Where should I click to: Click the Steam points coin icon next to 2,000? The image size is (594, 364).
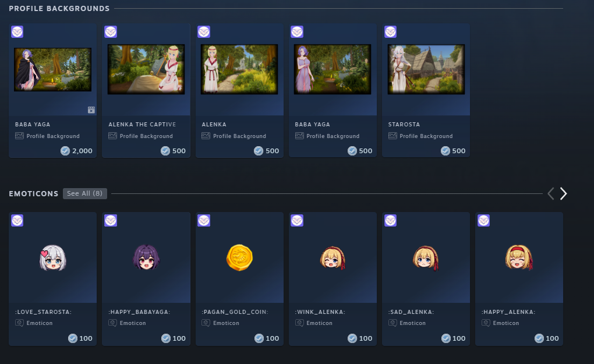65,151
